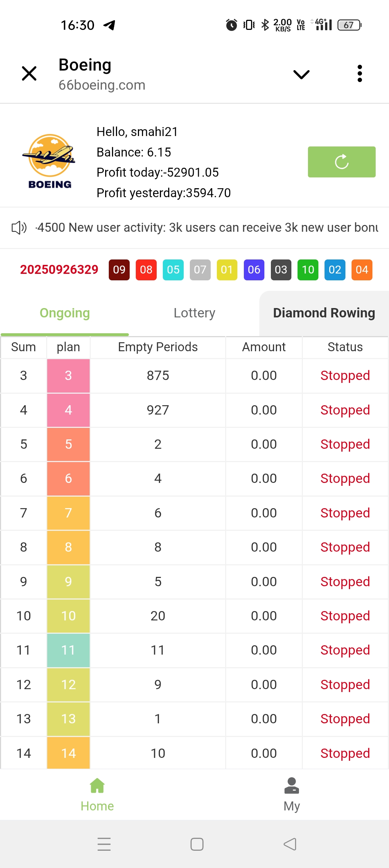Close the Boeing web page
Image resolution: width=389 pixels, height=868 pixels.
point(29,73)
